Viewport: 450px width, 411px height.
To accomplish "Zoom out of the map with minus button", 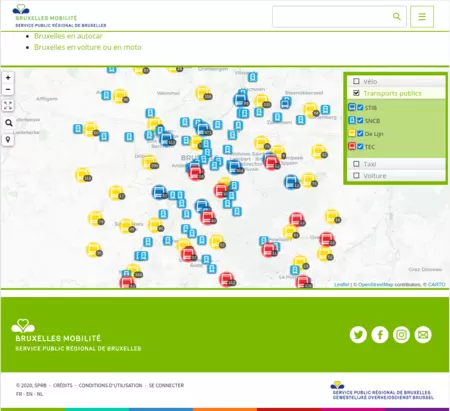I will pos(8,89).
